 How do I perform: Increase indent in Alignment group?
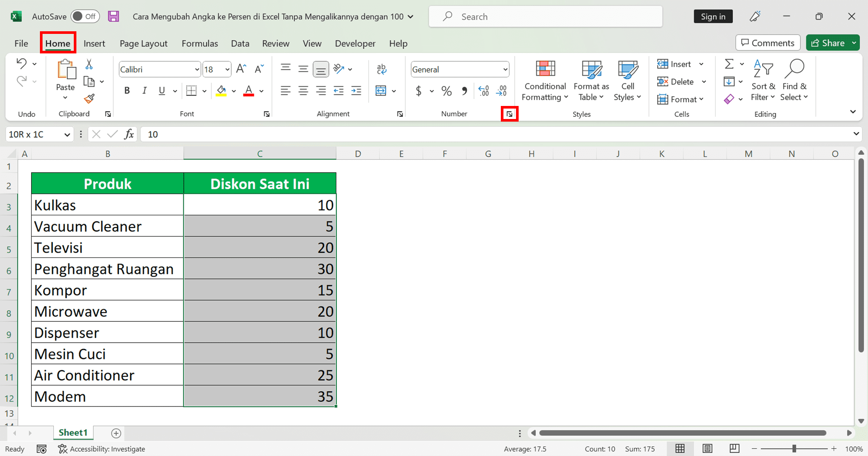[x=356, y=91]
